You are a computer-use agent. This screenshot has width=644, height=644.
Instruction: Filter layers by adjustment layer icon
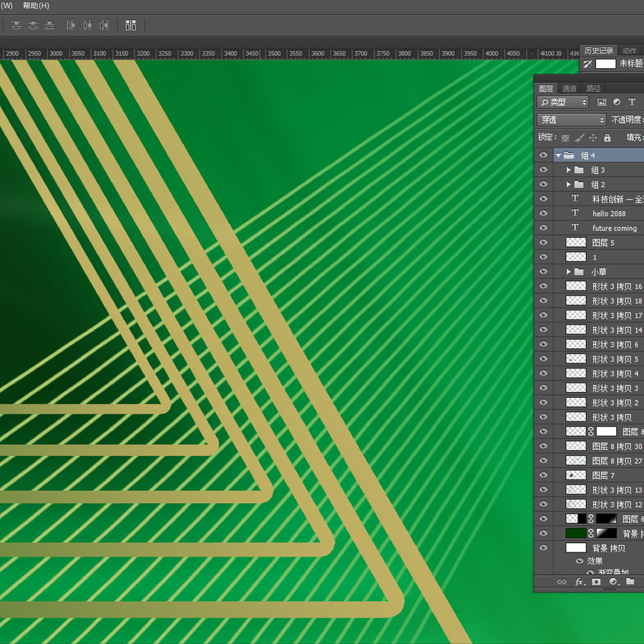(617, 102)
